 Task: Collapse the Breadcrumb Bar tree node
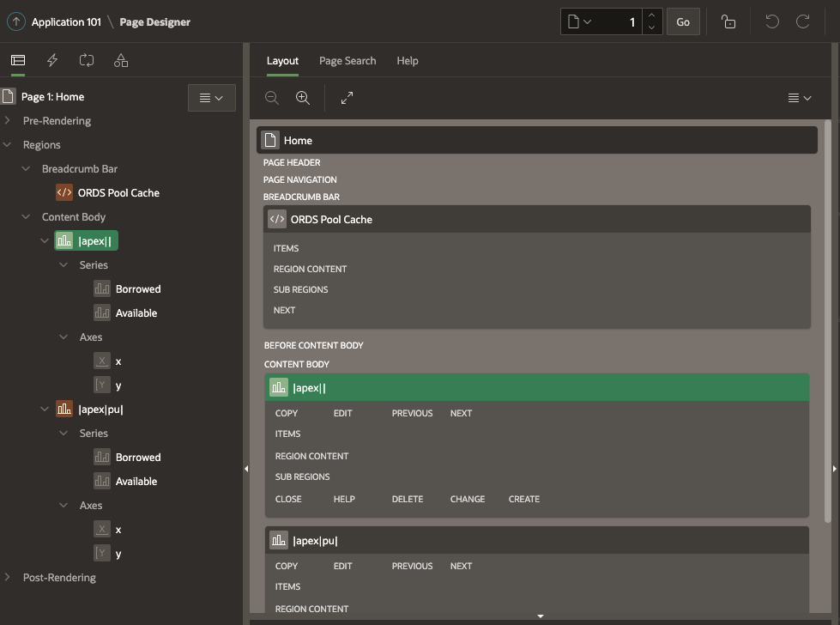(27, 169)
